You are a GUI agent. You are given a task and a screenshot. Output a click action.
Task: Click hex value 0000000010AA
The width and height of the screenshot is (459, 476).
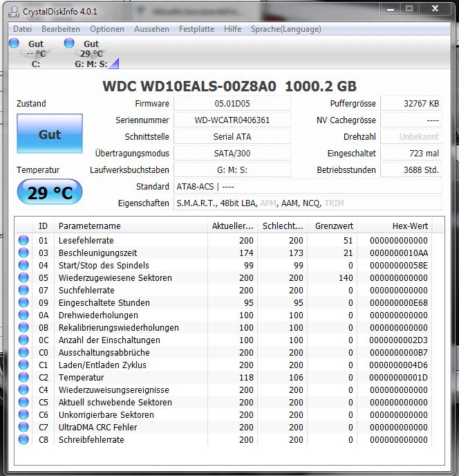(399, 253)
